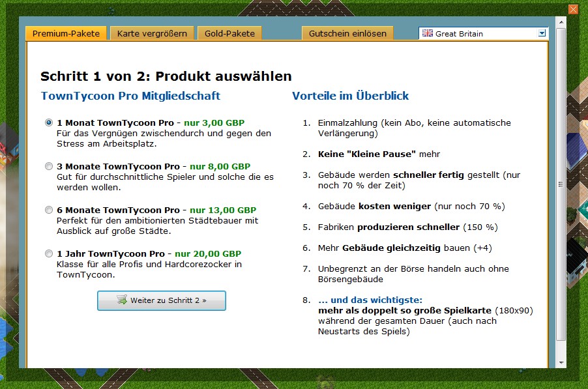
Task: Click the 'Gut für durchschnittliche Spieler' description
Action: [x=166, y=182]
